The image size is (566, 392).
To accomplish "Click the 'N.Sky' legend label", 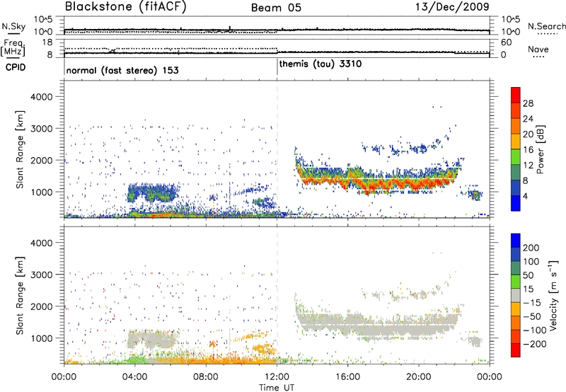I will tap(13, 26).
